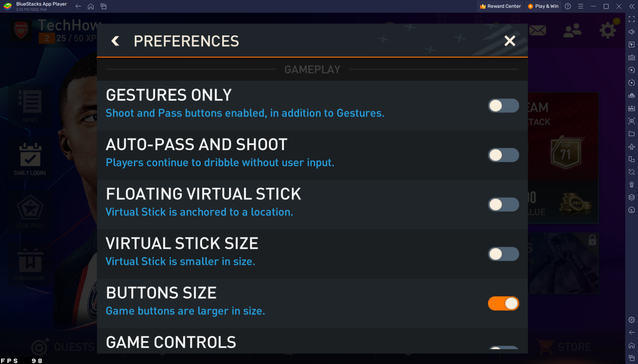Click the title bar home icon

[x=91, y=6]
